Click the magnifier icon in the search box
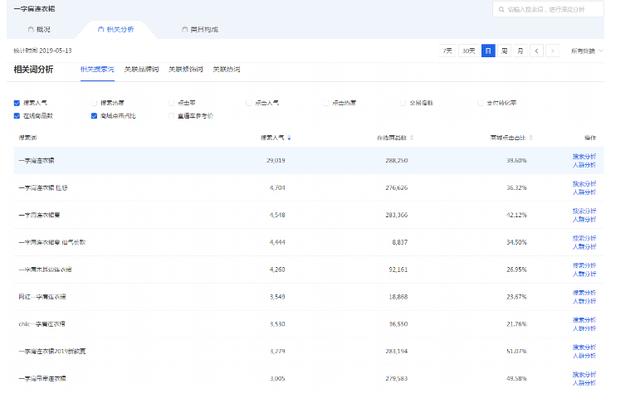 [500, 10]
